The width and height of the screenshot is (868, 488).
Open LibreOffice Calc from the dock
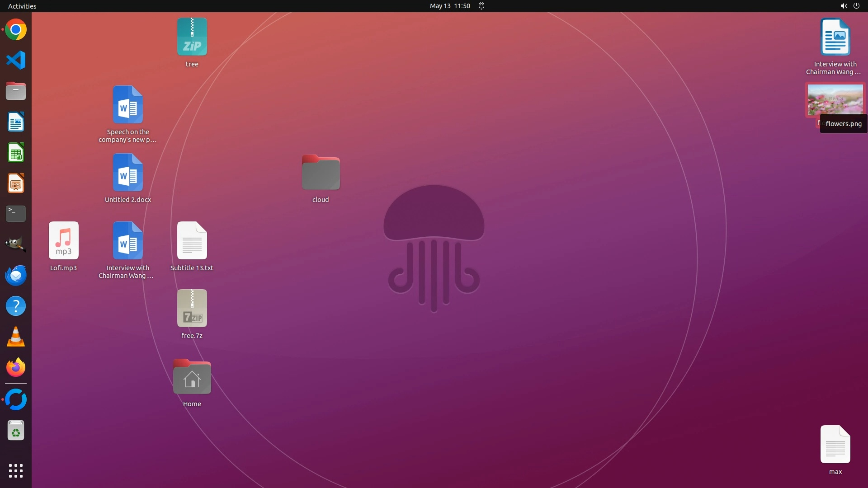[16, 153]
